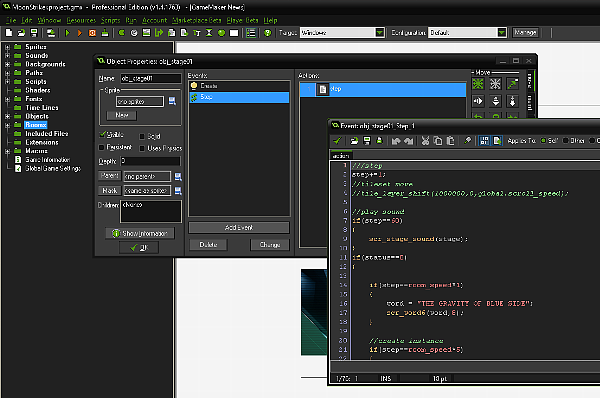Image resolution: width=600 pixels, height=398 pixels.
Task: Select the Step event in Events list
Action: 239,97
